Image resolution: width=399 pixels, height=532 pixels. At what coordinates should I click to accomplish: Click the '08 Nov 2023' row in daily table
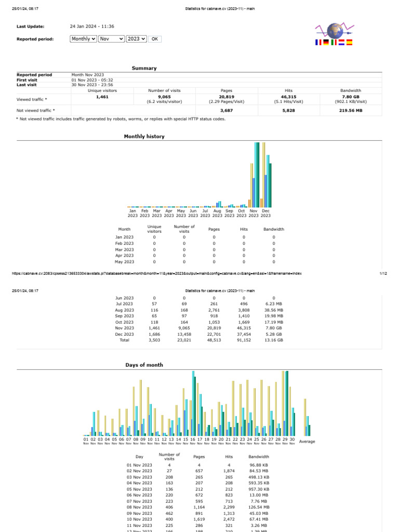click(x=198, y=507)
